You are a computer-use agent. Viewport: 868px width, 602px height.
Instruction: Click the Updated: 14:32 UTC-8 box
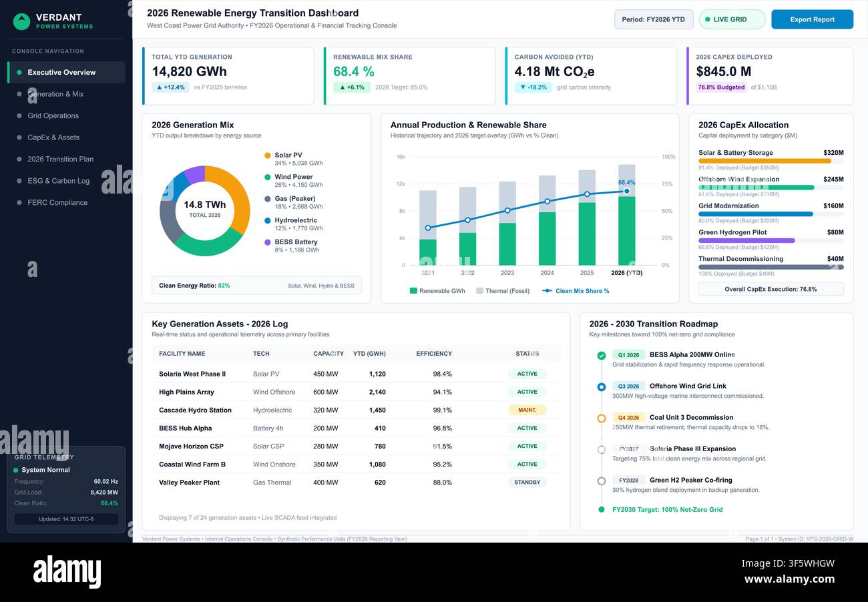[66, 519]
